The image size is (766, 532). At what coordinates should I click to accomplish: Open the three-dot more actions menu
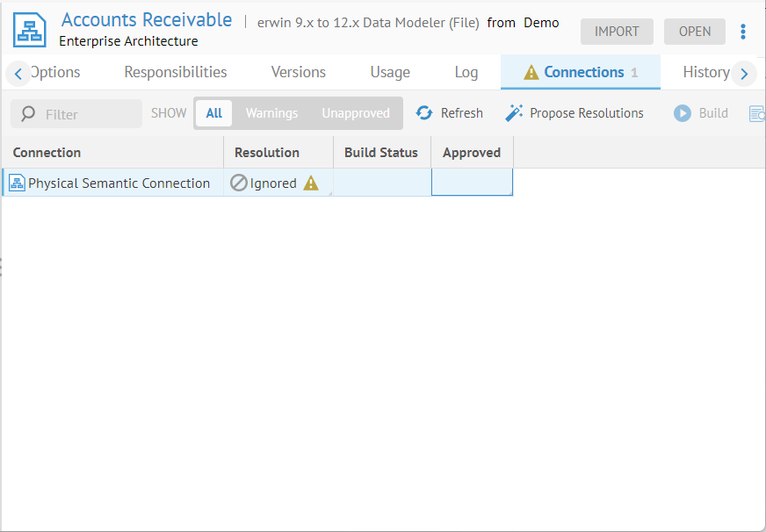point(743,32)
